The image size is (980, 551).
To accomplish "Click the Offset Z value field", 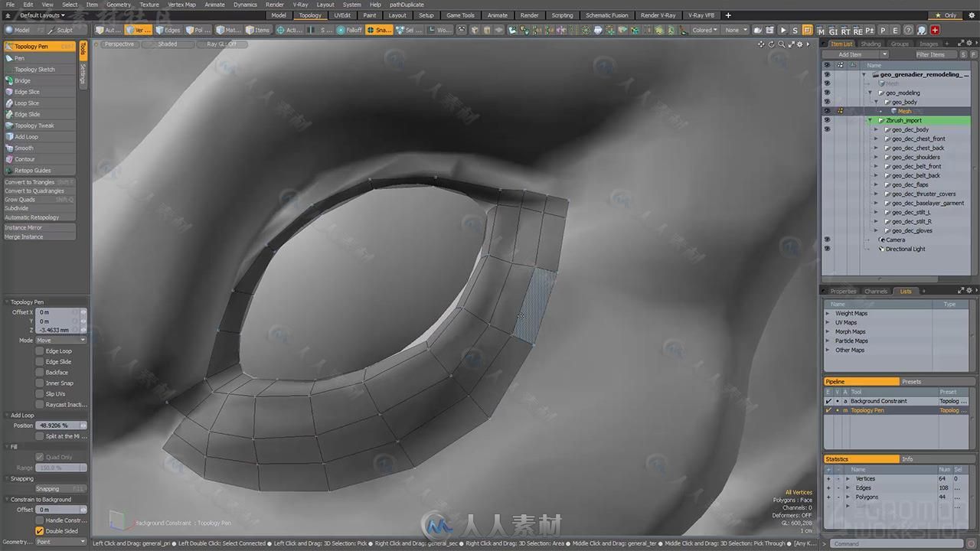I will pos(61,330).
